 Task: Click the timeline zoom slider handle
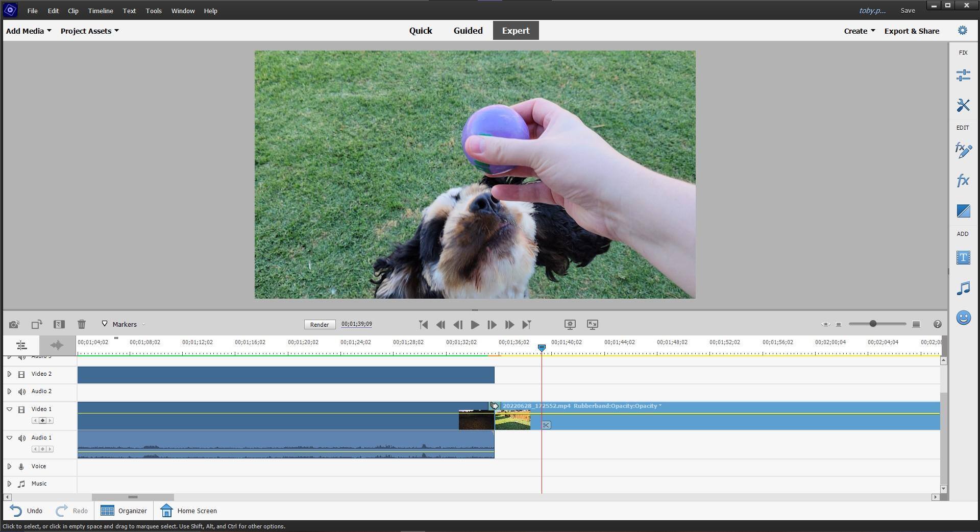[873, 324]
